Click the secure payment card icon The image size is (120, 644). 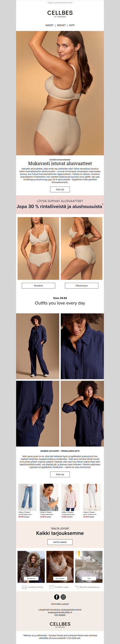tap(52, 587)
